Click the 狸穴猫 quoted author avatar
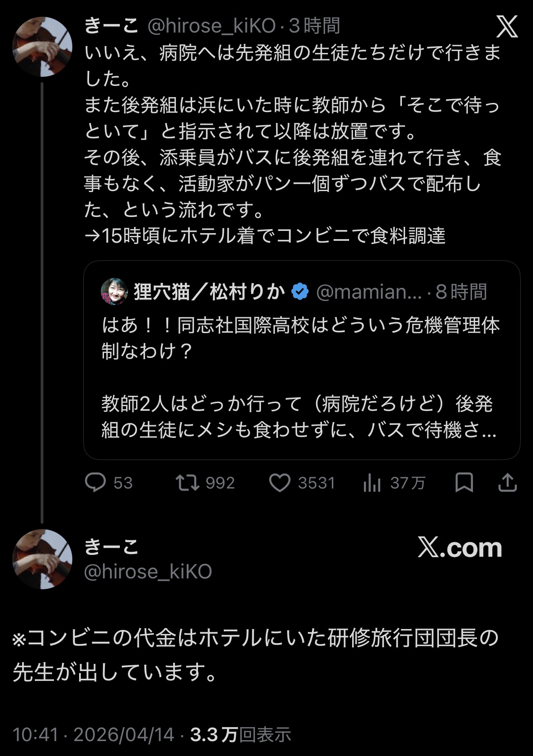 pos(114,291)
